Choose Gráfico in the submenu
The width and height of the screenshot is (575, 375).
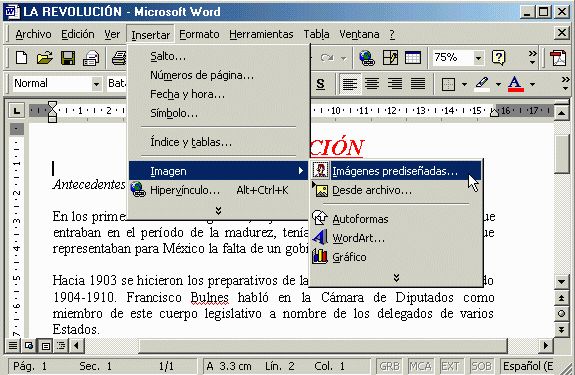(396, 257)
